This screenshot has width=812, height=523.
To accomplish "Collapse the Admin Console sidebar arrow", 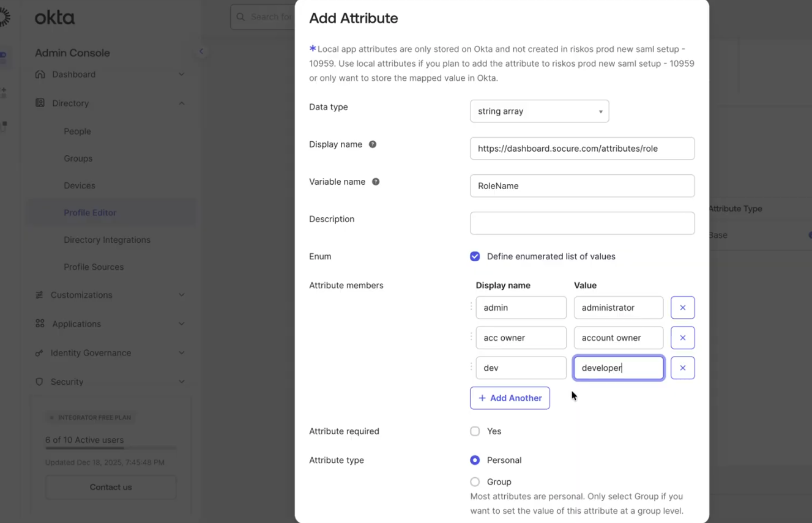I will (x=201, y=51).
